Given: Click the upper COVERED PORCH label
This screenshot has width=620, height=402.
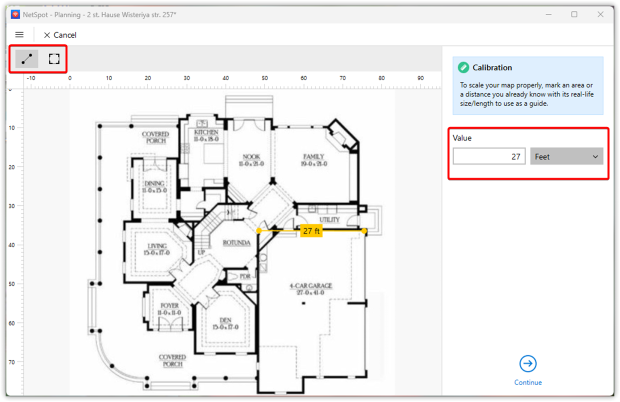Looking at the screenshot, I should (155, 137).
